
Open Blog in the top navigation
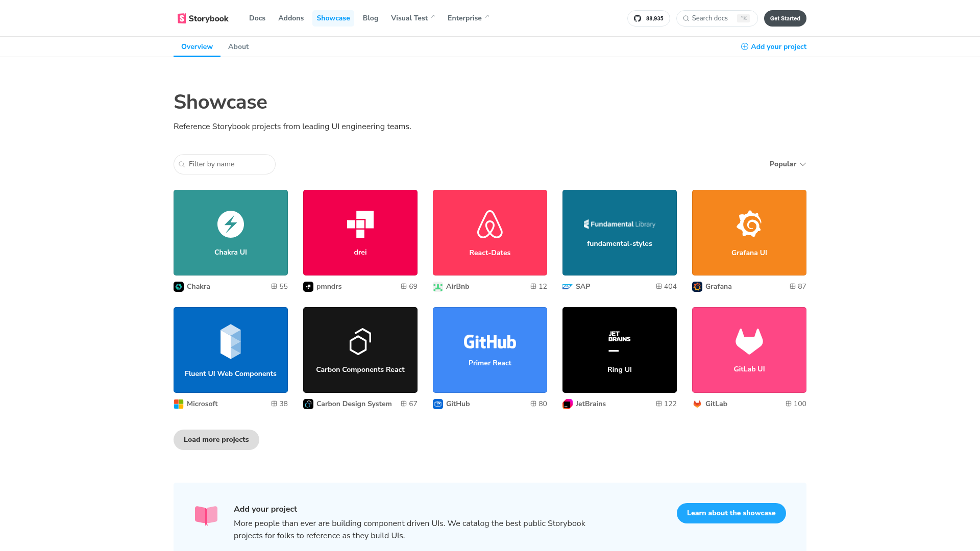point(371,18)
